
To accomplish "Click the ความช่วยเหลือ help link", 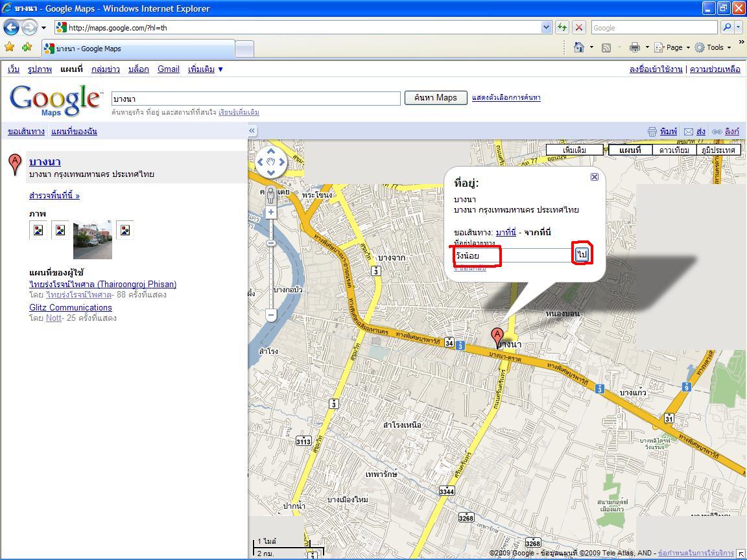I will pyautogui.click(x=715, y=69).
